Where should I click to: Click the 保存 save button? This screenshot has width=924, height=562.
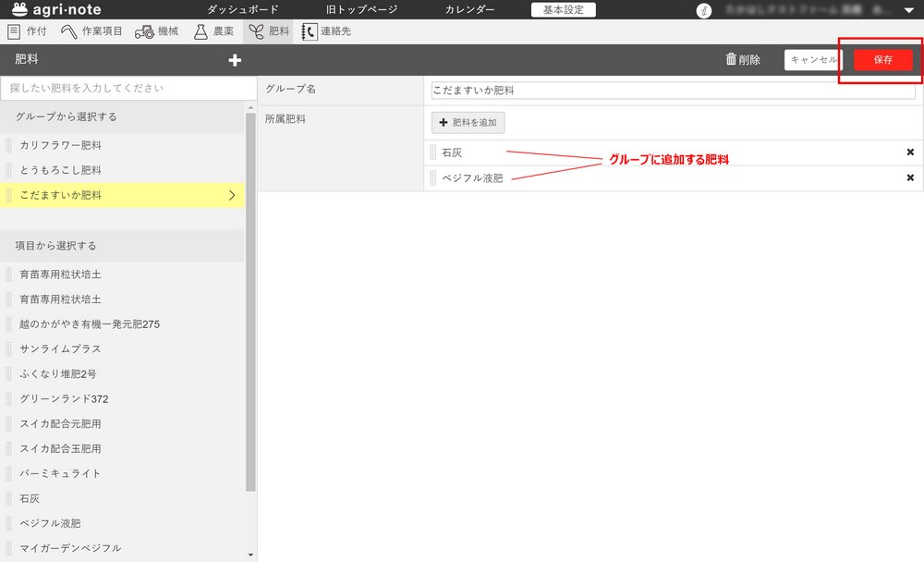[882, 59]
